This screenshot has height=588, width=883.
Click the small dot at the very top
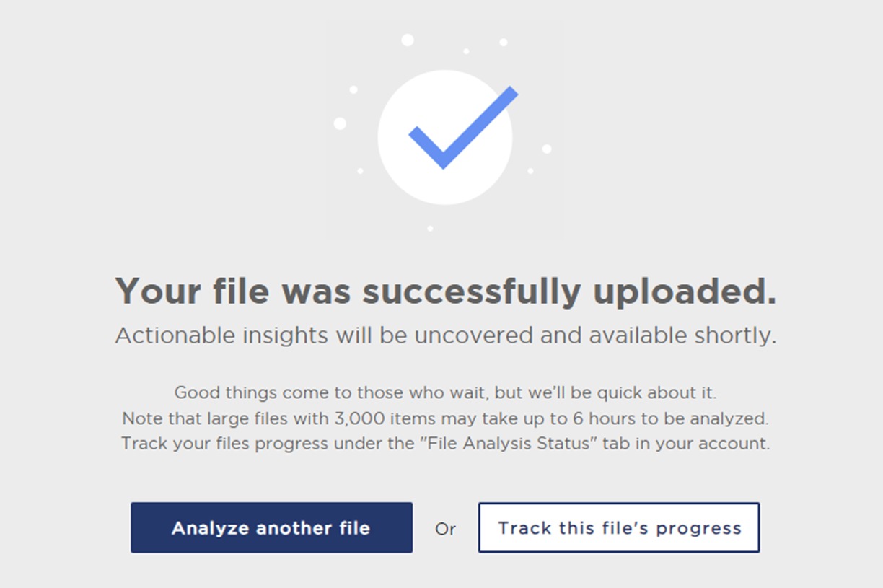coord(408,40)
